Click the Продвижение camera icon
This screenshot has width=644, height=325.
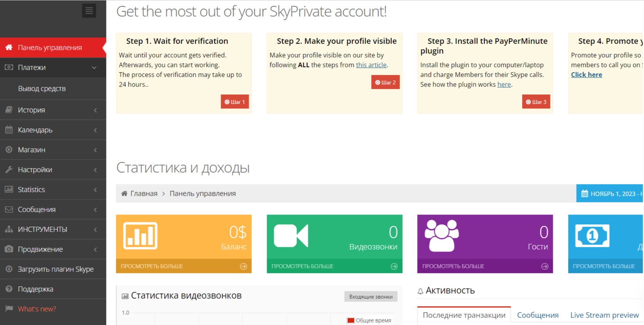point(9,249)
